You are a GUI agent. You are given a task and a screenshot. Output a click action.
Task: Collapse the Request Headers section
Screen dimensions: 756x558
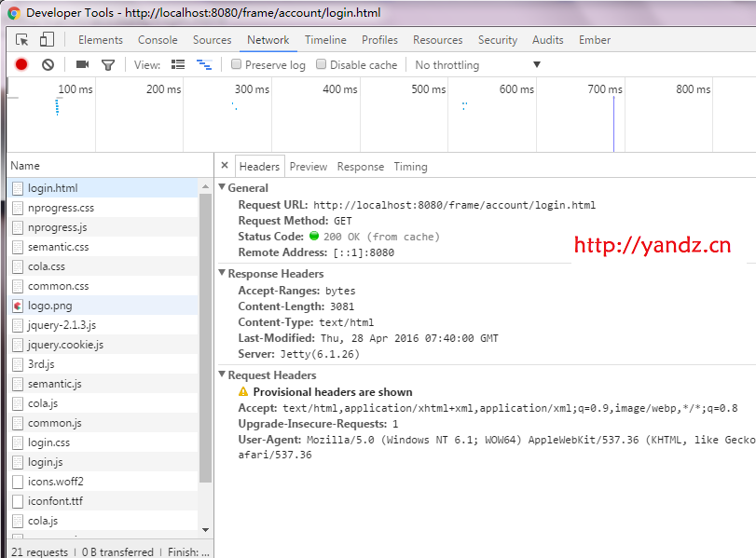coord(222,374)
